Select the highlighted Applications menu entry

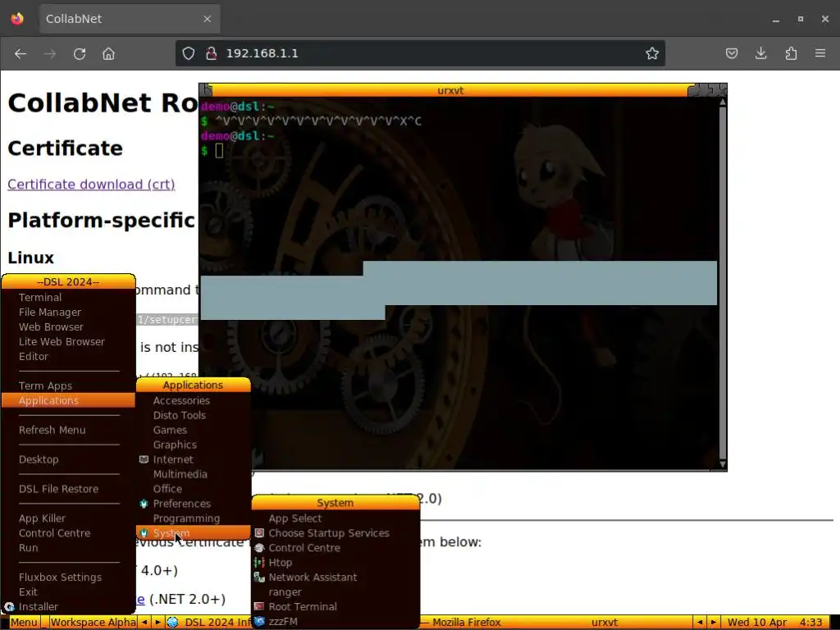click(x=69, y=400)
